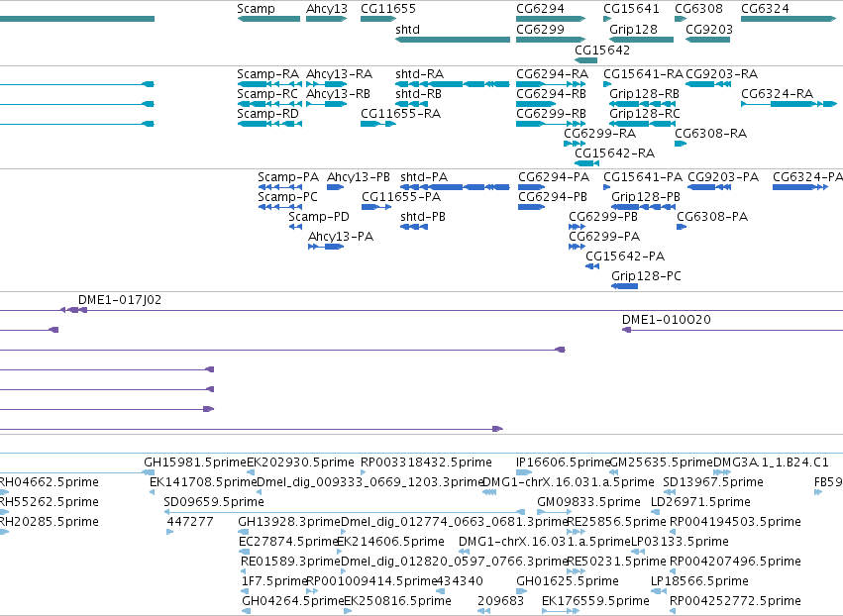Select the EK176559.5prime EST label

pyautogui.click(x=595, y=601)
